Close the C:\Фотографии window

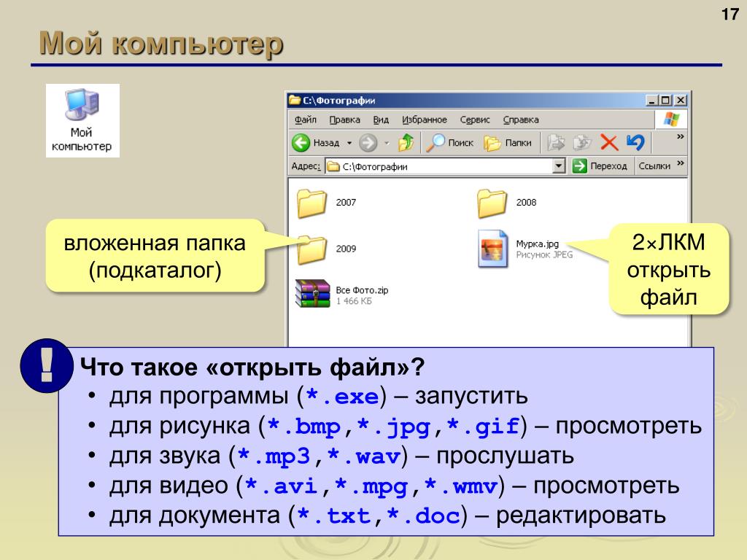click(x=681, y=101)
